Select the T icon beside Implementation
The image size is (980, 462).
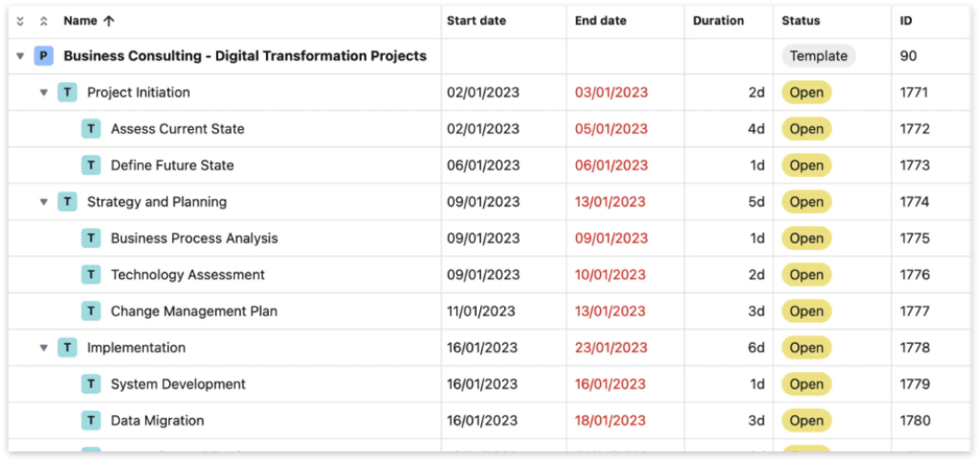click(68, 347)
